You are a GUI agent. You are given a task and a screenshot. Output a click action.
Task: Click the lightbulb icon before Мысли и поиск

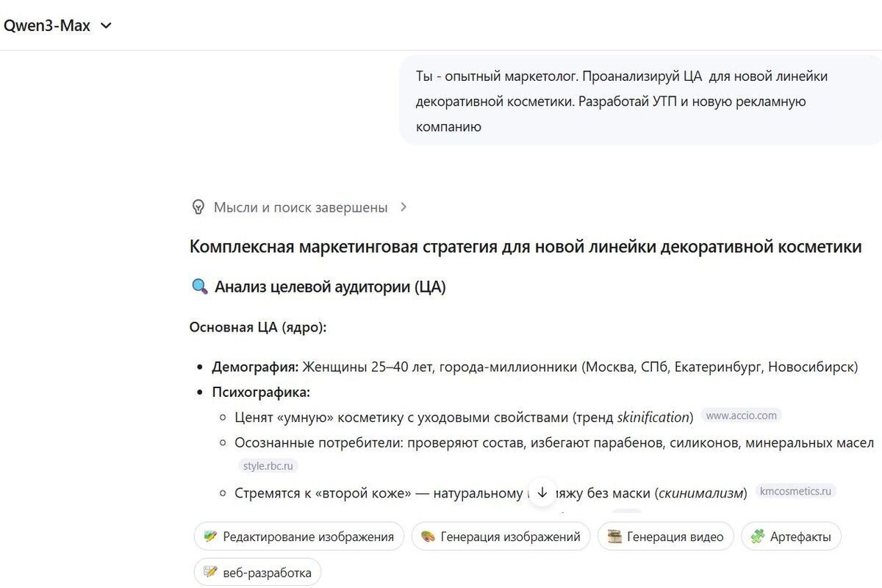[197, 207]
